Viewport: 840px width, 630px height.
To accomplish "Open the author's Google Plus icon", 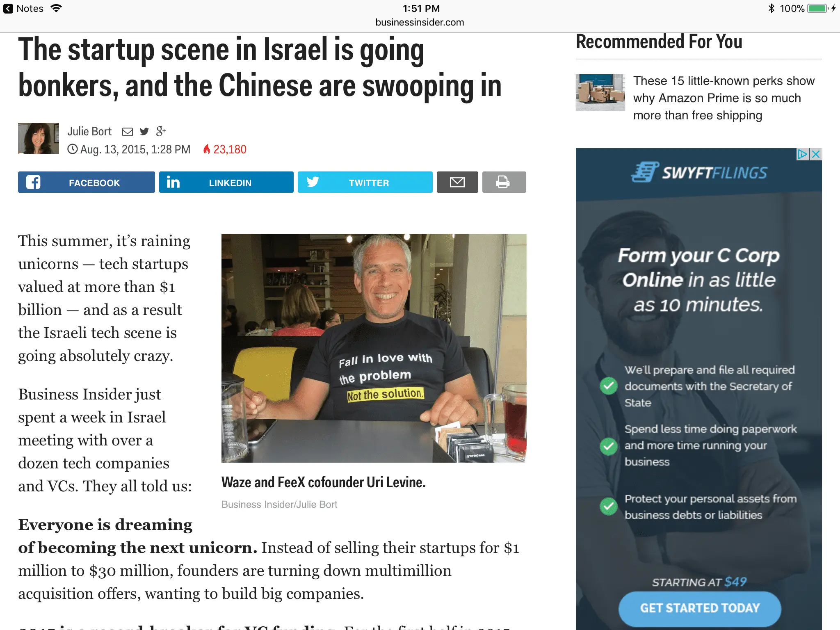I will tap(161, 131).
